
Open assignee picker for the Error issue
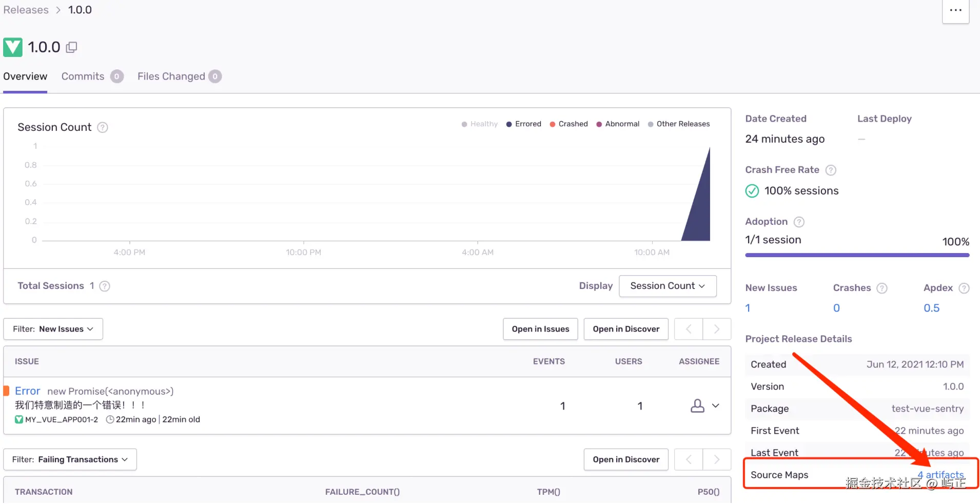(704, 406)
